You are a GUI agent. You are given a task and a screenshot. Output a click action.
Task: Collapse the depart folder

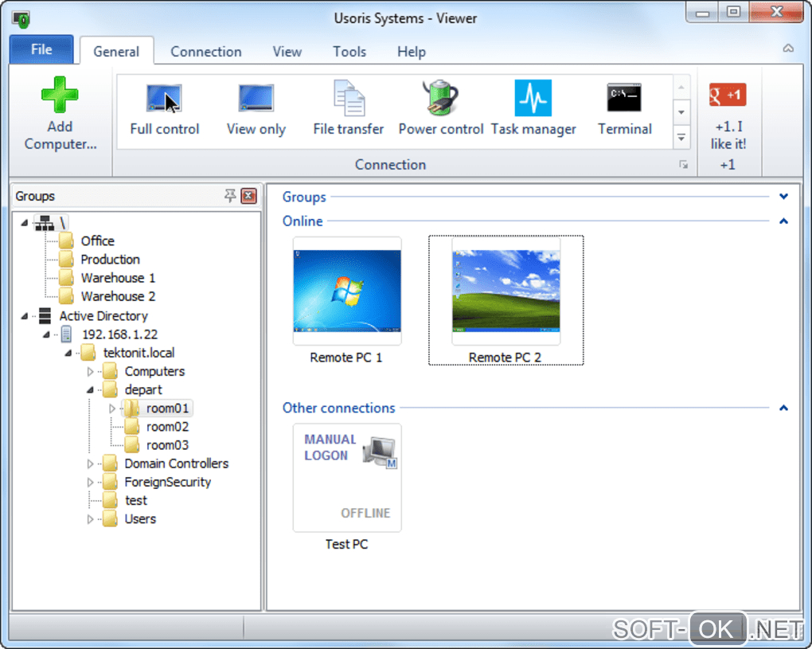click(x=90, y=390)
